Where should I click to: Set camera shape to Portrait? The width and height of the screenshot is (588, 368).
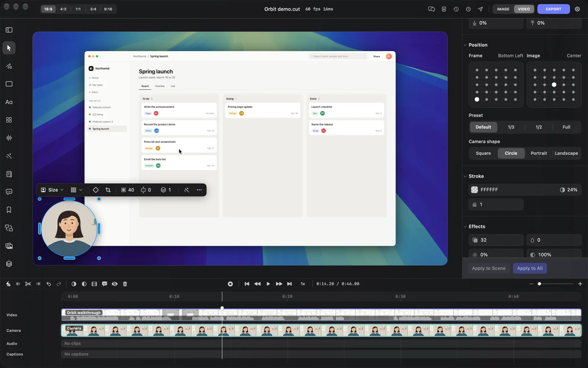pos(539,153)
